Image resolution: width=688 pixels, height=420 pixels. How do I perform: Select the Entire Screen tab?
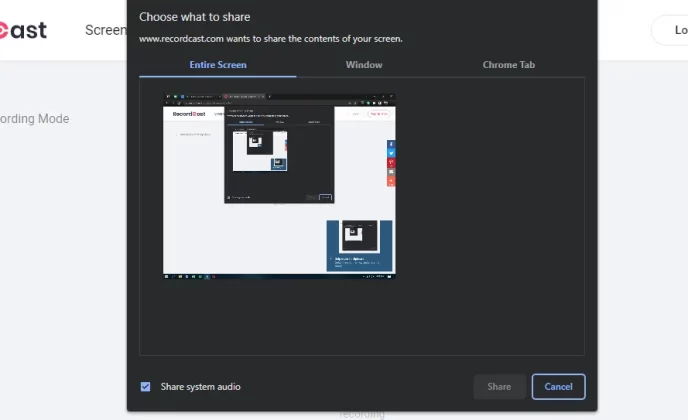(218, 65)
